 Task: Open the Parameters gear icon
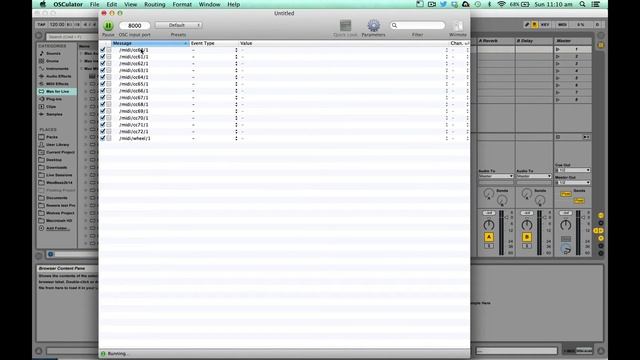373,26
